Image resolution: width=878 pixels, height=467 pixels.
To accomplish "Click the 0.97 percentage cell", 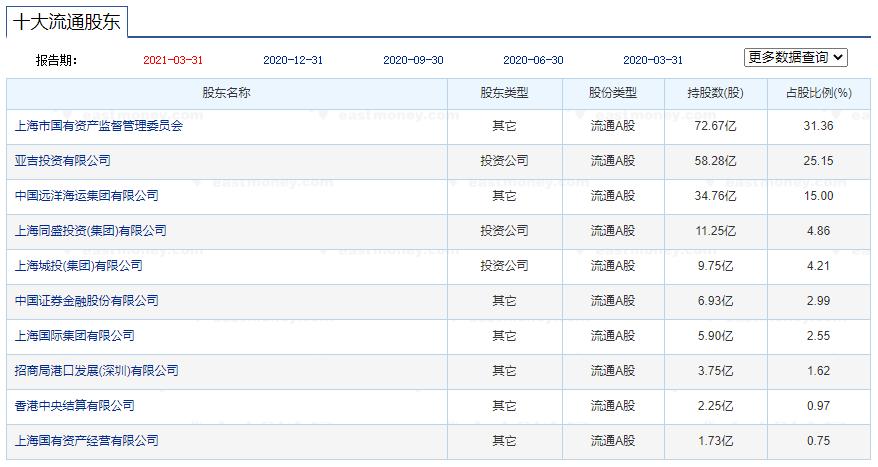I will 819,406.
